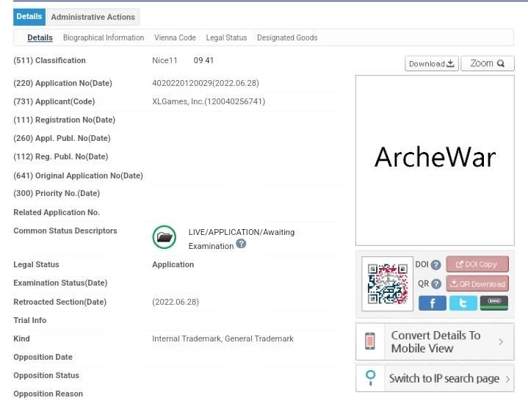Viewport: 528px width, 420px height.
Task: Click the Nice11 classification value
Action: click(164, 61)
